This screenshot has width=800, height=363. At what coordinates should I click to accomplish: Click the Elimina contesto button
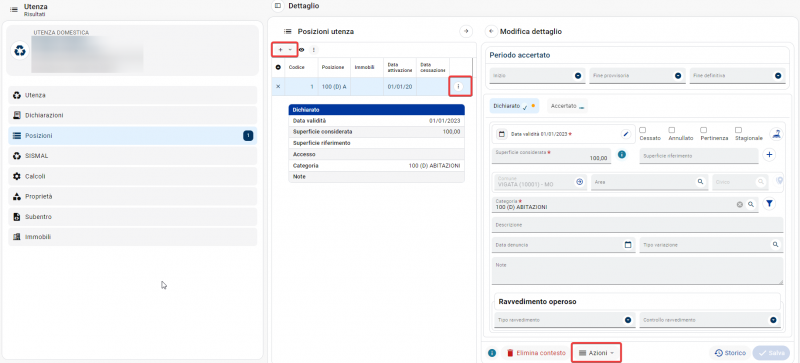click(535, 353)
